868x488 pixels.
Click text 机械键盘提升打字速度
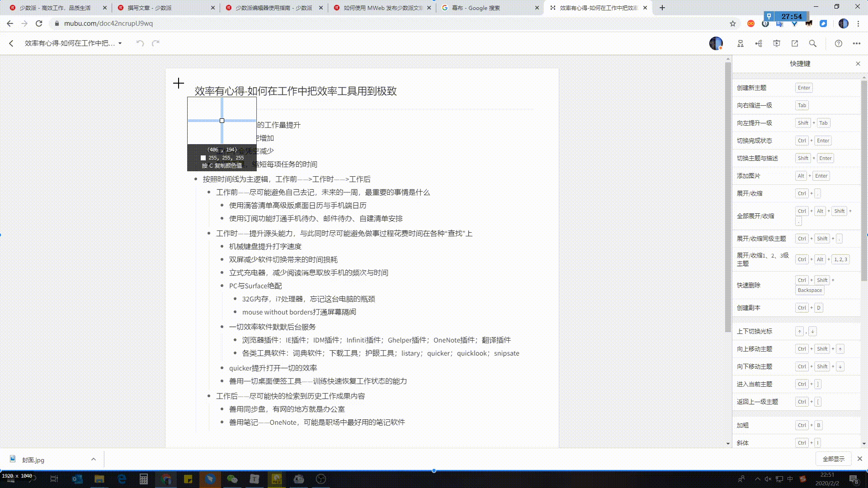[265, 247]
